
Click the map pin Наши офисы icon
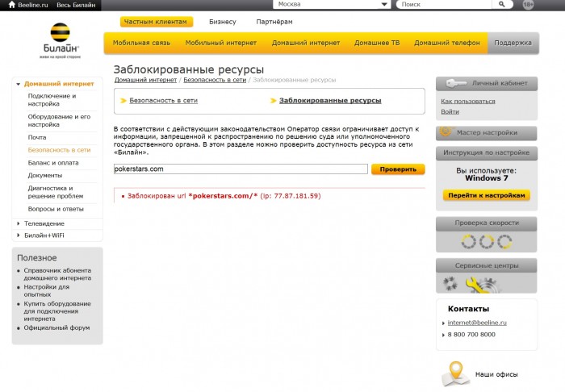tap(456, 373)
